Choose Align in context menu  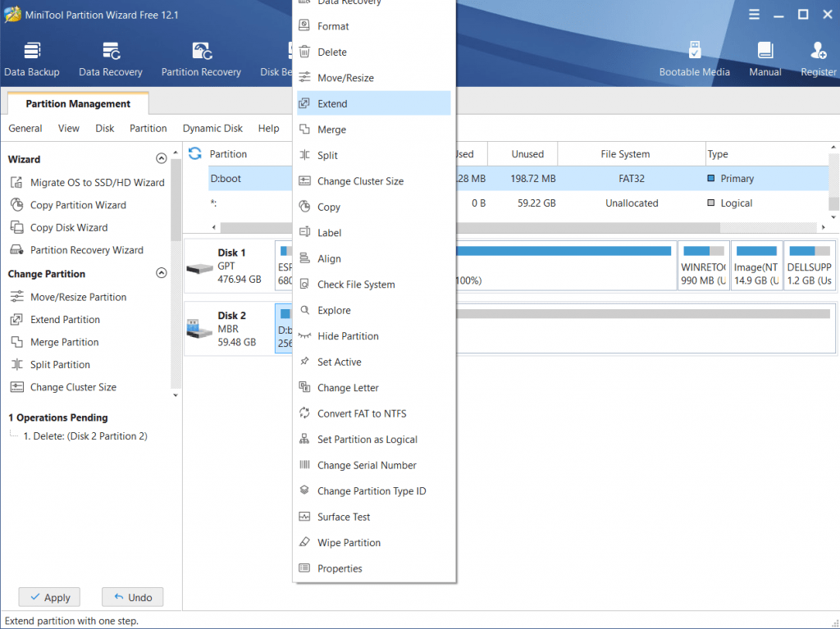tap(374, 258)
